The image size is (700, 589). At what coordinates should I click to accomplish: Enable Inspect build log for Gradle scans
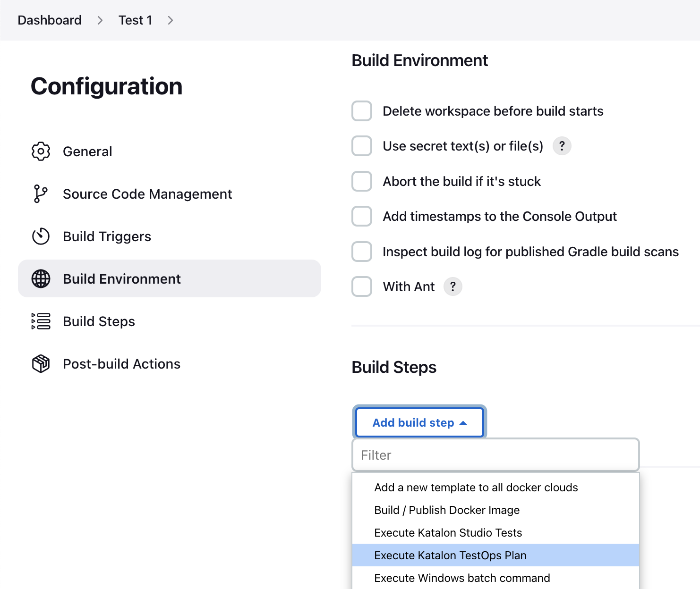coord(361,252)
